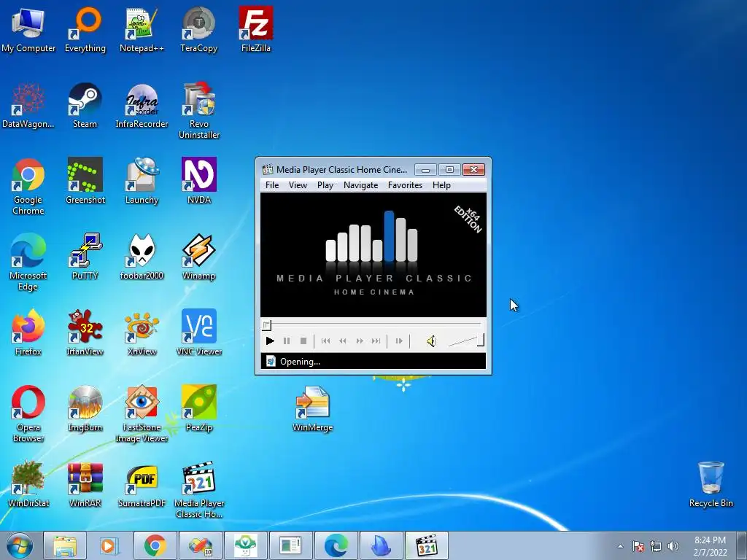This screenshot has width=747, height=560.
Task: Select the Google Chrome desktop shortcut
Action: (28, 187)
